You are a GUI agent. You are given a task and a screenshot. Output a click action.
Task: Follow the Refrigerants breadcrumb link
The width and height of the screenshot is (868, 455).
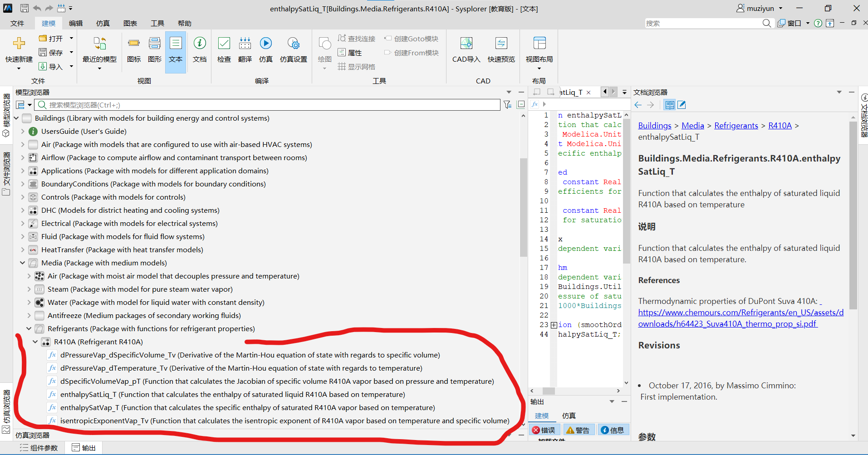(x=736, y=126)
